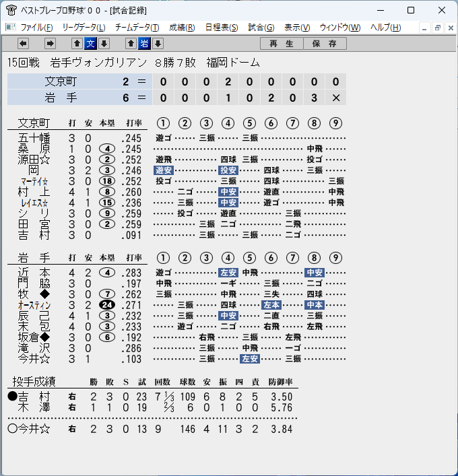Open the 試合(G) menu

pyautogui.click(x=261, y=28)
